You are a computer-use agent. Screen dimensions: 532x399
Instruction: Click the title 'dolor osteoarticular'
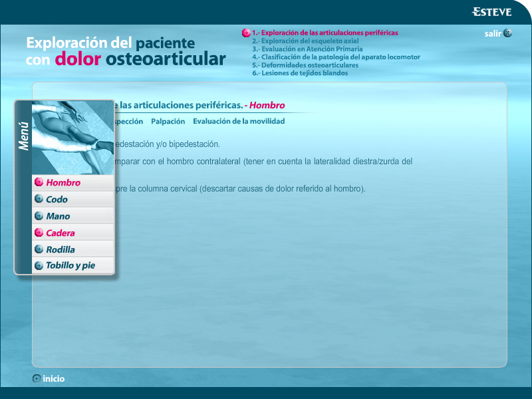pos(140,59)
